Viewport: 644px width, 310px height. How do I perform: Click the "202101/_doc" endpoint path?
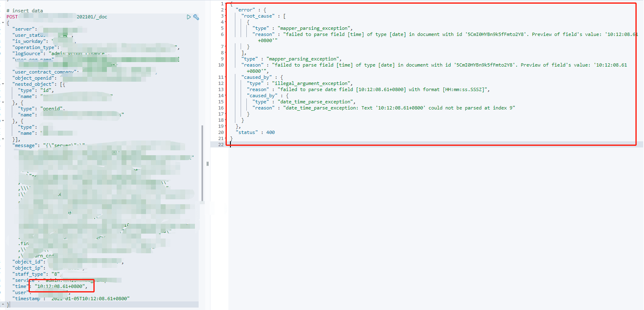pyautogui.click(x=92, y=17)
